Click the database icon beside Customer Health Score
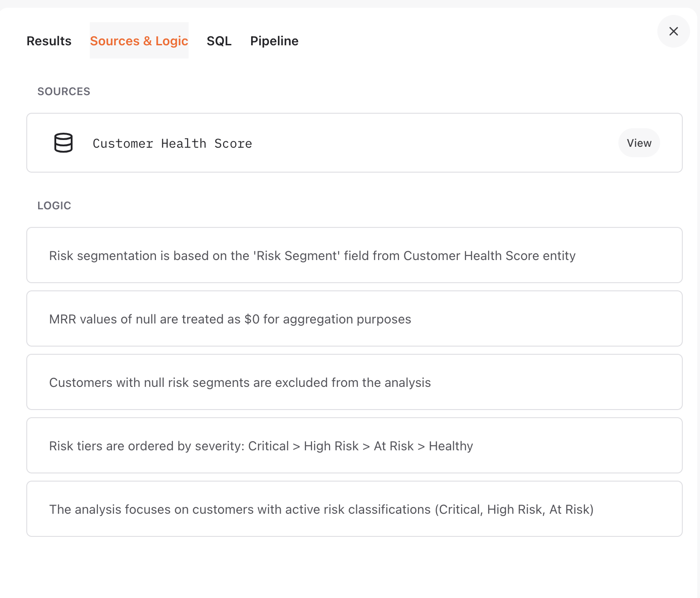This screenshot has height=598, width=700. 63,143
